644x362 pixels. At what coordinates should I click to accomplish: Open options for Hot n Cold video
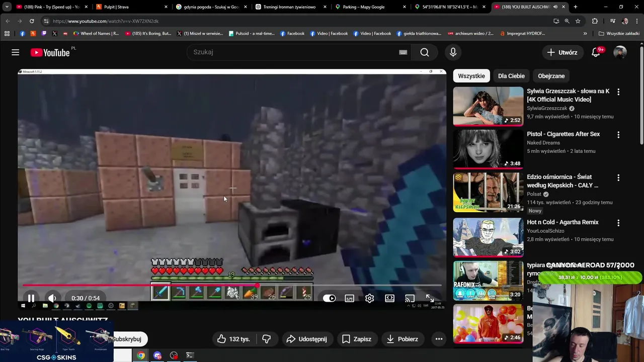[618, 223]
